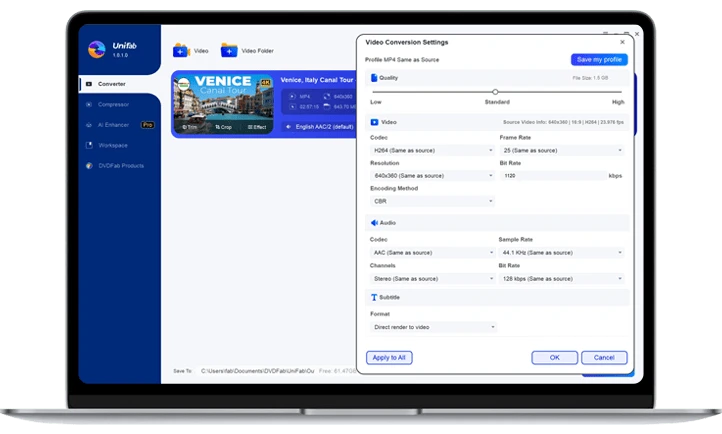Expand the video Codec H264 dropdown
This screenshot has width=722, height=434.
(432, 150)
